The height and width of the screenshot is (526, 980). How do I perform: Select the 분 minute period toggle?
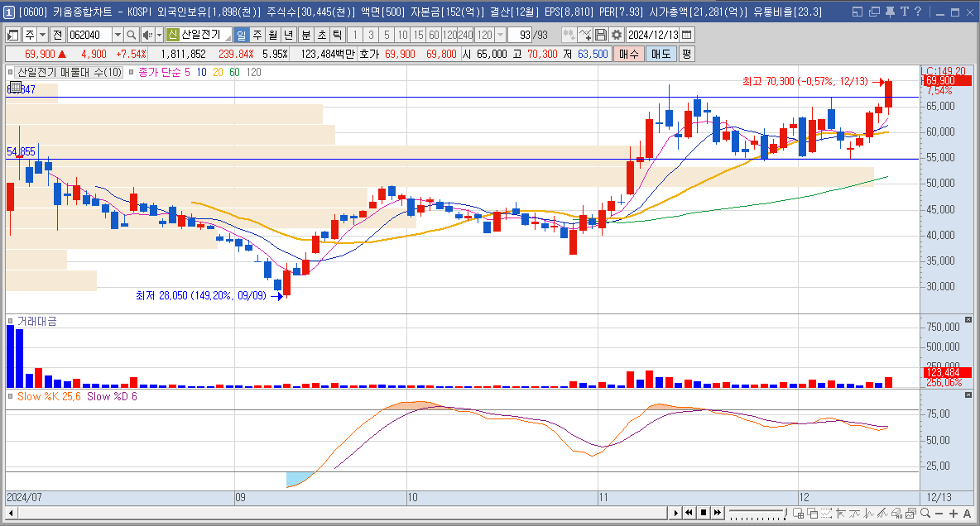305,35
